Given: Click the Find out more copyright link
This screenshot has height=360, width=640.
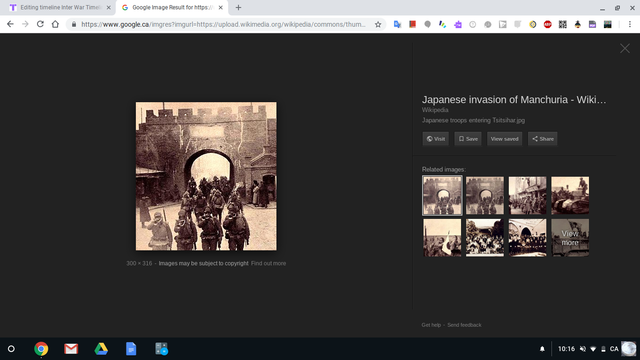Looking at the screenshot, I should click(x=268, y=263).
